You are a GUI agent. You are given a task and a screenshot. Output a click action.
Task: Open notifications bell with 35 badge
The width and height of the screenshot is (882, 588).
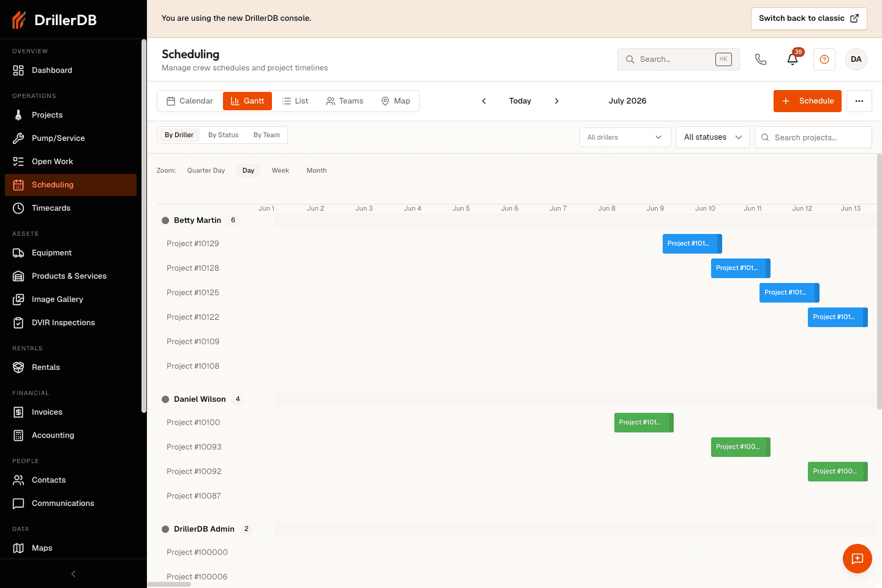click(793, 59)
